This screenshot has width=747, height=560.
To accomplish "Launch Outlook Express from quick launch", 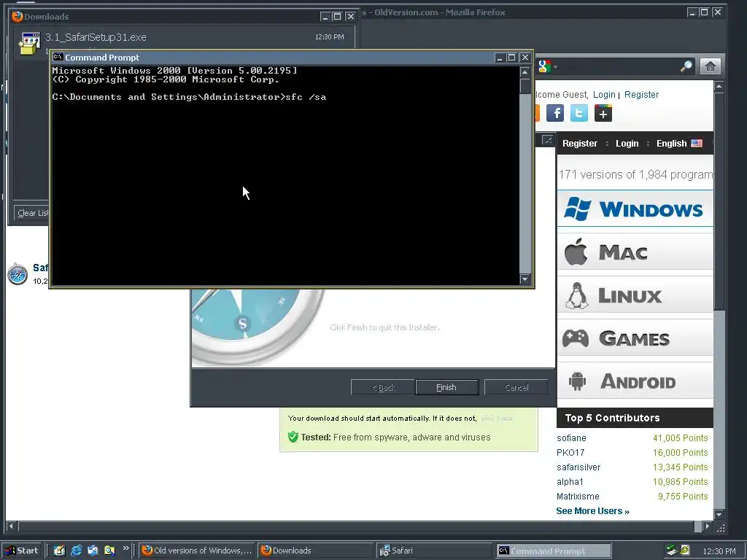I will tap(93, 551).
